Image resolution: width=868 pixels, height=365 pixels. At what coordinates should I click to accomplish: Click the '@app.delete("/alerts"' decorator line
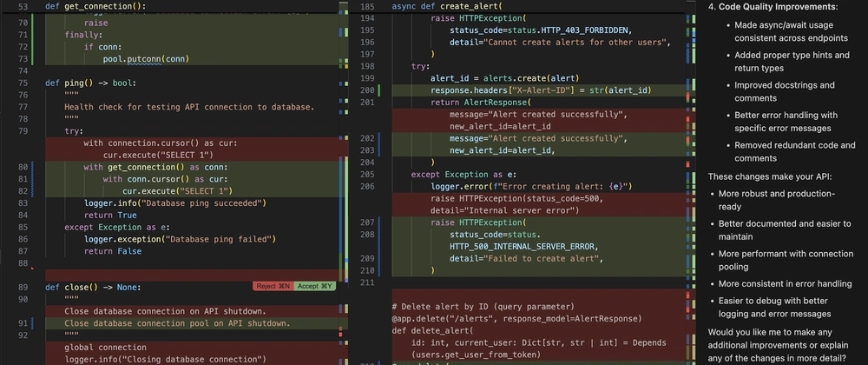point(516,318)
